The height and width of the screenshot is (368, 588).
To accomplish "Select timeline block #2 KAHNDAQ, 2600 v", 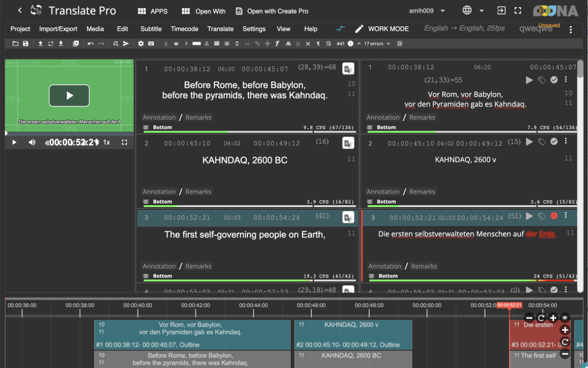I will 353,335.
